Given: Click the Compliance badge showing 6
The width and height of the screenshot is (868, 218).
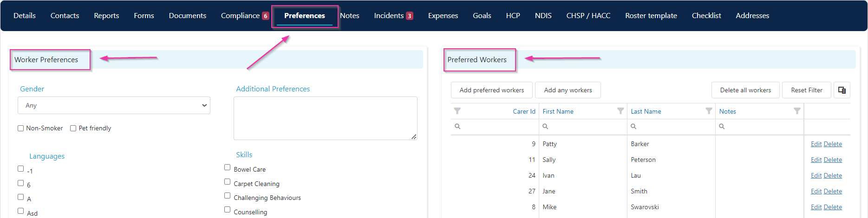Looking at the screenshot, I should (266, 16).
